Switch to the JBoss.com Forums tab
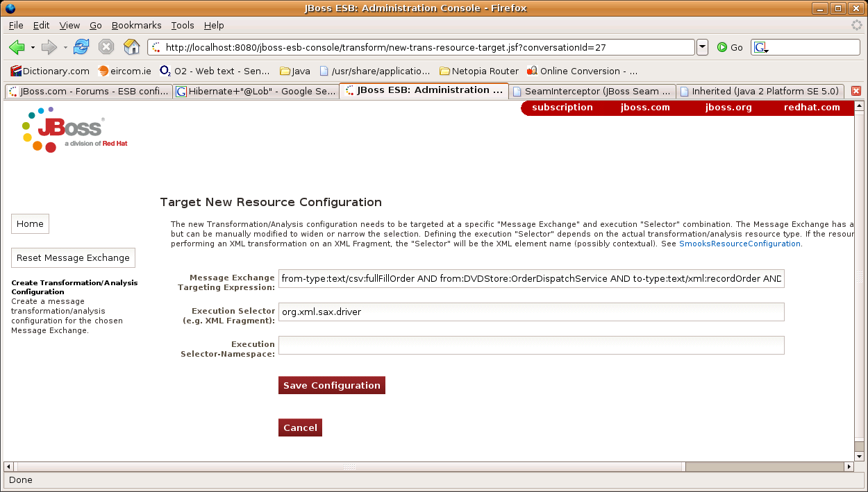 [88, 91]
